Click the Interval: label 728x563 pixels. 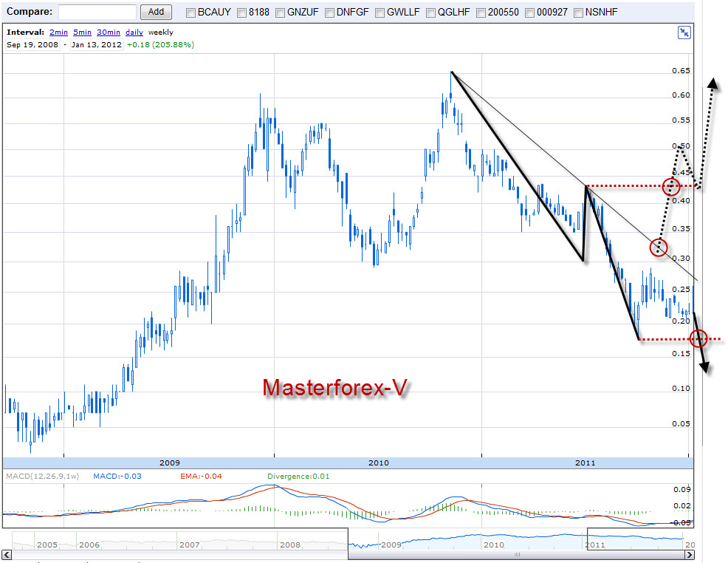(26, 32)
